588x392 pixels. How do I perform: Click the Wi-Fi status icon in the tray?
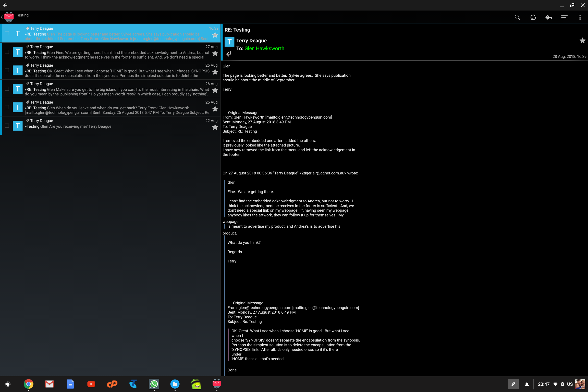555,384
